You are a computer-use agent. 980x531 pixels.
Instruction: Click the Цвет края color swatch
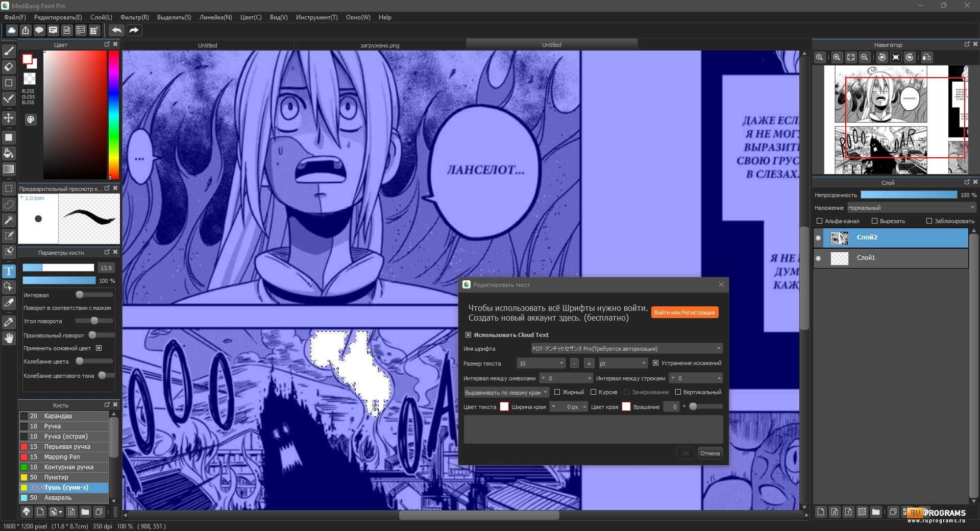pos(626,406)
